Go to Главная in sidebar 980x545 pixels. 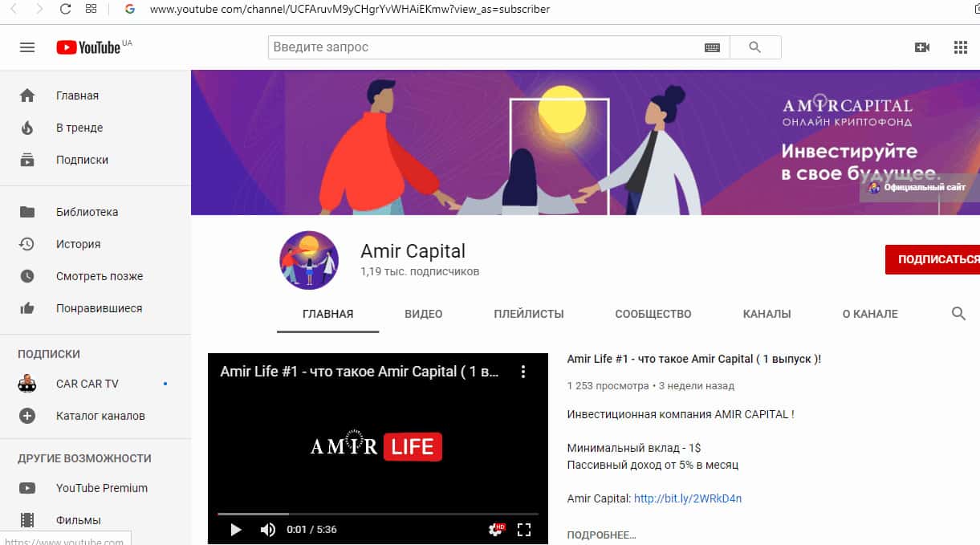click(x=96, y=96)
